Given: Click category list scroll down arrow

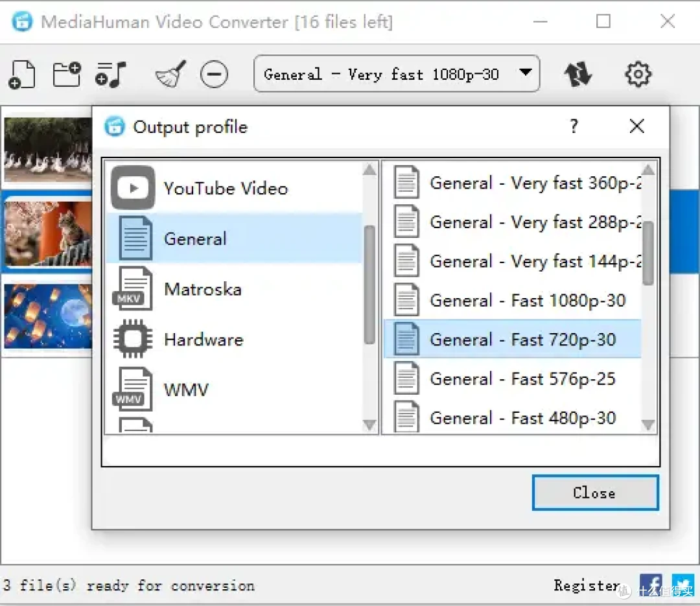Looking at the screenshot, I should (369, 425).
